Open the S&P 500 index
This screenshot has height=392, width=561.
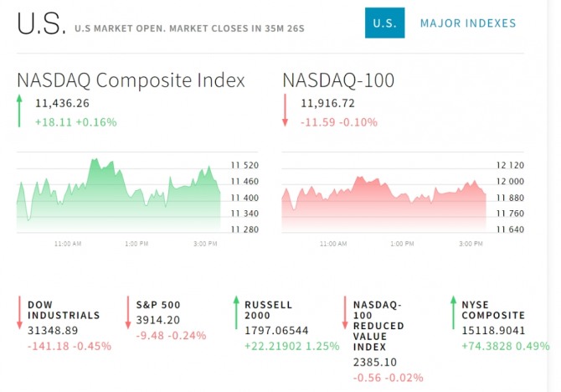click(158, 305)
